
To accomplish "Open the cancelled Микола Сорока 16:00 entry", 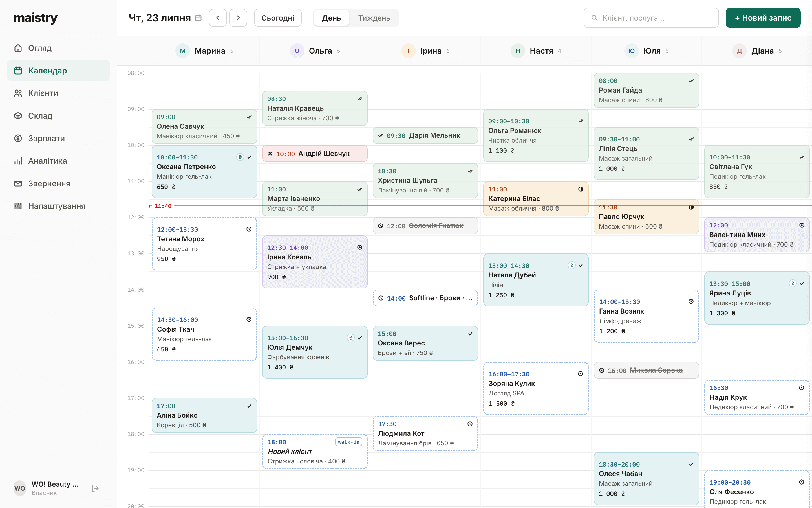I will [646, 370].
